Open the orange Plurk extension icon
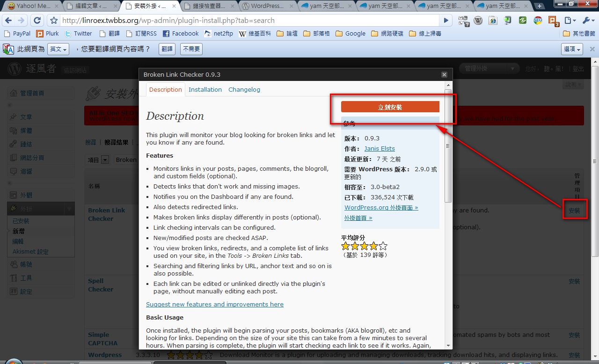The width and height of the screenshot is (599, 364). pos(553,21)
